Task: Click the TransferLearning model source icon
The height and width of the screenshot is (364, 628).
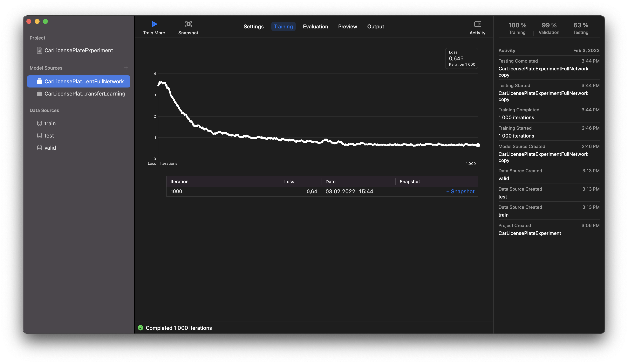Action: coord(39,94)
